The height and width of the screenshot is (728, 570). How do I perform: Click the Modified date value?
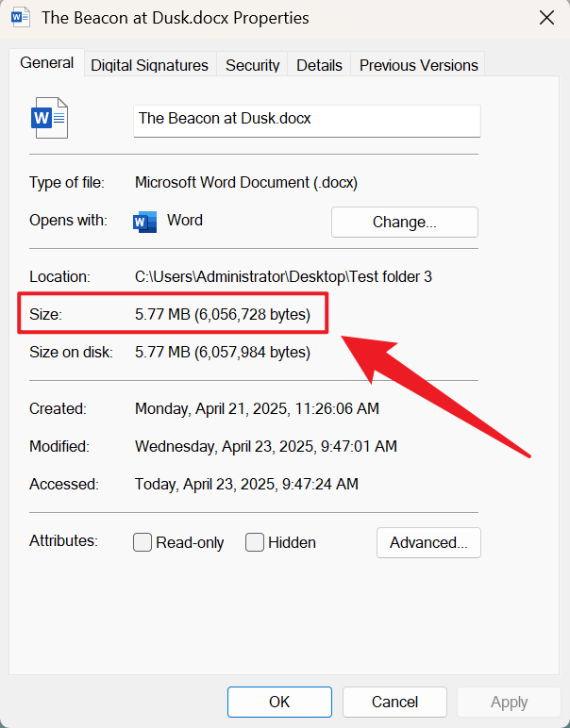click(x=265, y=446)
